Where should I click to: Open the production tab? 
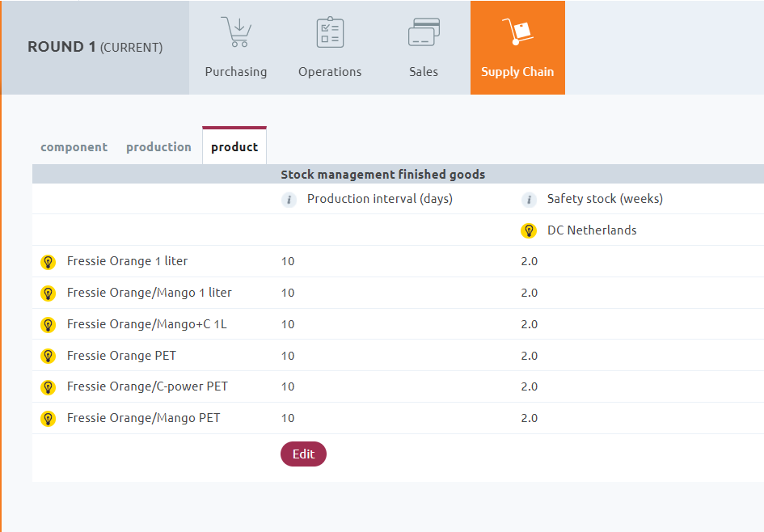158,146
